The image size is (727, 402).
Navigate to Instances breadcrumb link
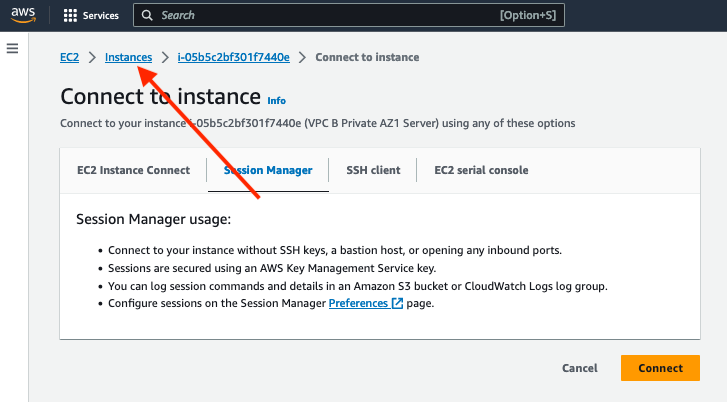click(128, 57)
